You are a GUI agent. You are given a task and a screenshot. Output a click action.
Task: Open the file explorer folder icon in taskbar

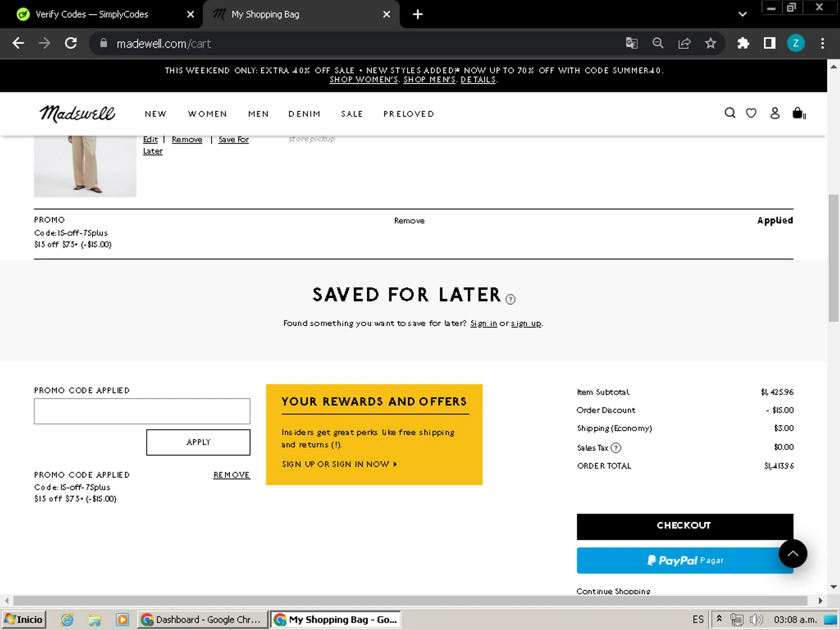click(95, 619)
